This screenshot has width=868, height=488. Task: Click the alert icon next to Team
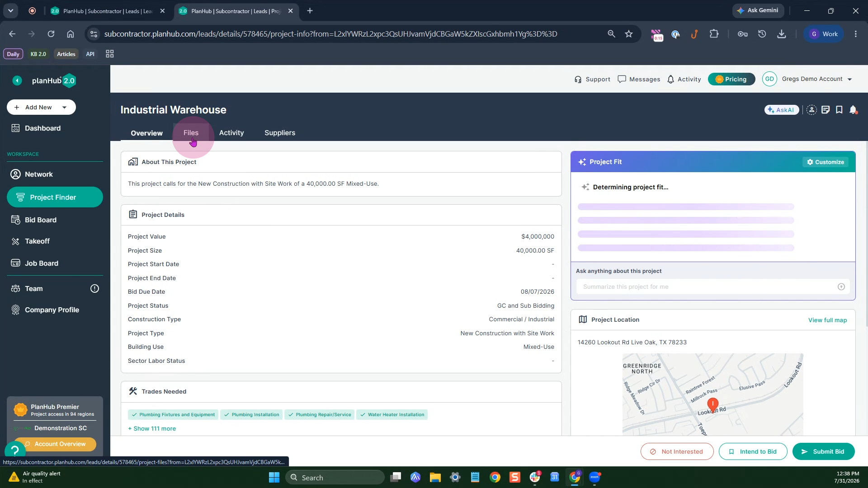pos(94,289)
